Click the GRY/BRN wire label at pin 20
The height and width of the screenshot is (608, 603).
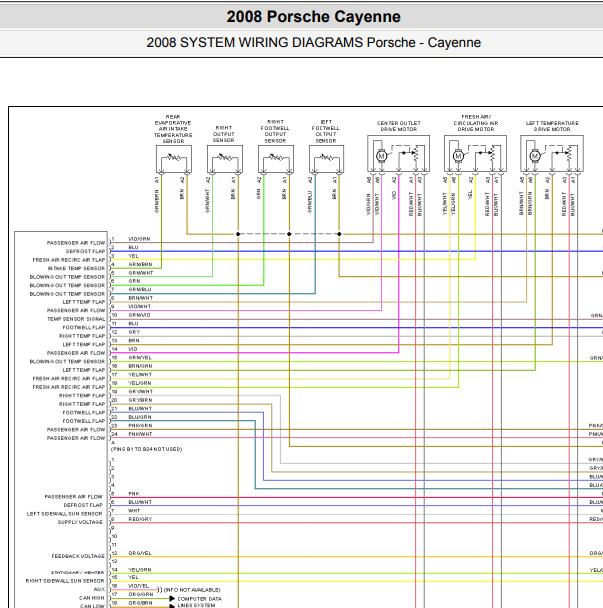click(x=140, y=400)
